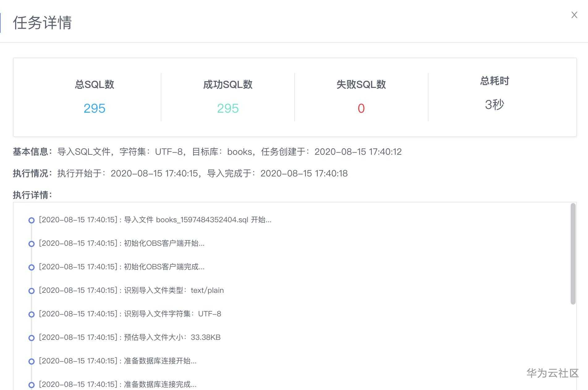Screen dimensions: 588x390
Task: Open the log entry containing books_1597484352404.sql
Action: [x=155, y=220]
